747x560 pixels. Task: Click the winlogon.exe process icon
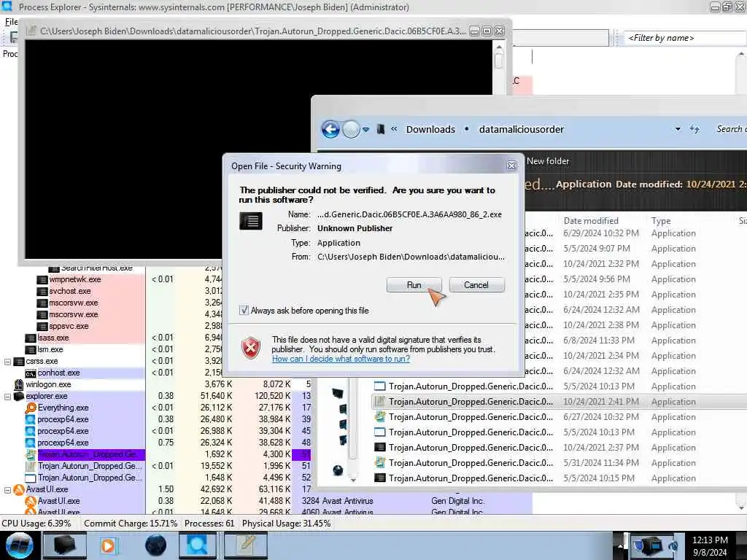[18, 384]
